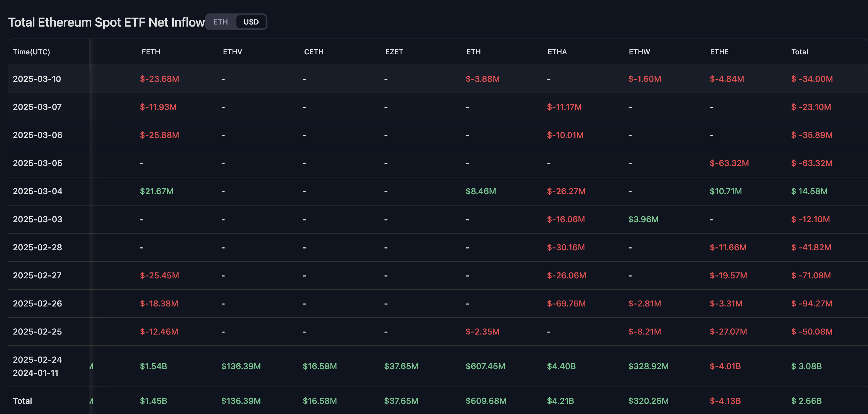Click the $-11.66M ETHE value

point(728,247)
